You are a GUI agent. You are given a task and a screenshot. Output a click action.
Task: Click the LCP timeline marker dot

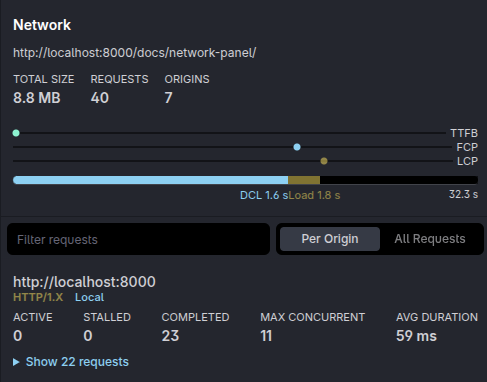[324, 161]
